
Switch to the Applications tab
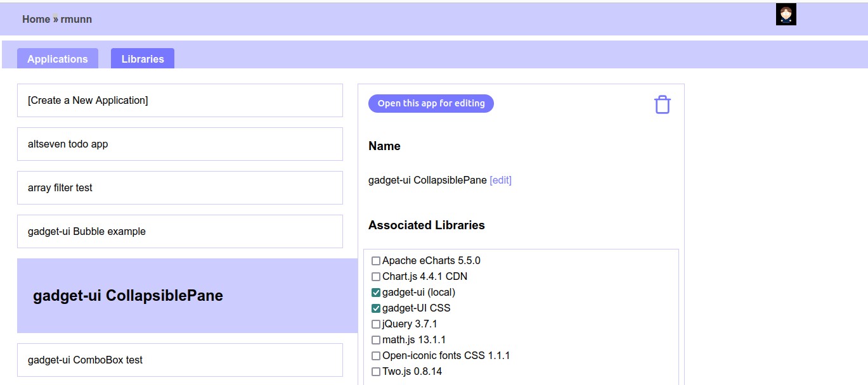tap(58, 59)
